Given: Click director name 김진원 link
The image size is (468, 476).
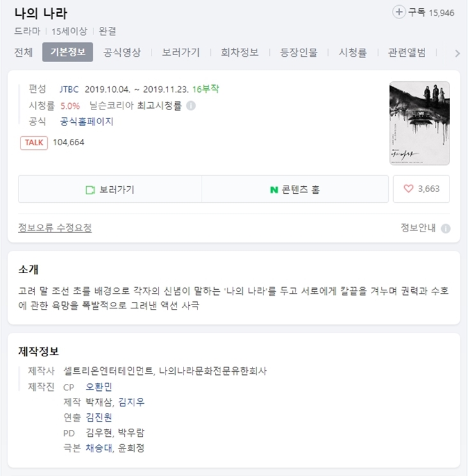Looking at the screenshot, I should 99,417.
